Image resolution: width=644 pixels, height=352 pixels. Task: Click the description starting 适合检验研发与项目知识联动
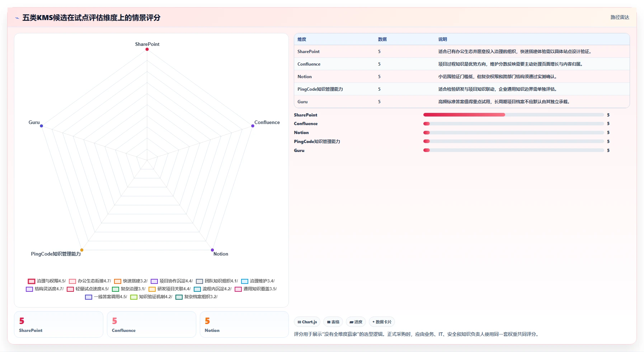click(x=498, y=89)
